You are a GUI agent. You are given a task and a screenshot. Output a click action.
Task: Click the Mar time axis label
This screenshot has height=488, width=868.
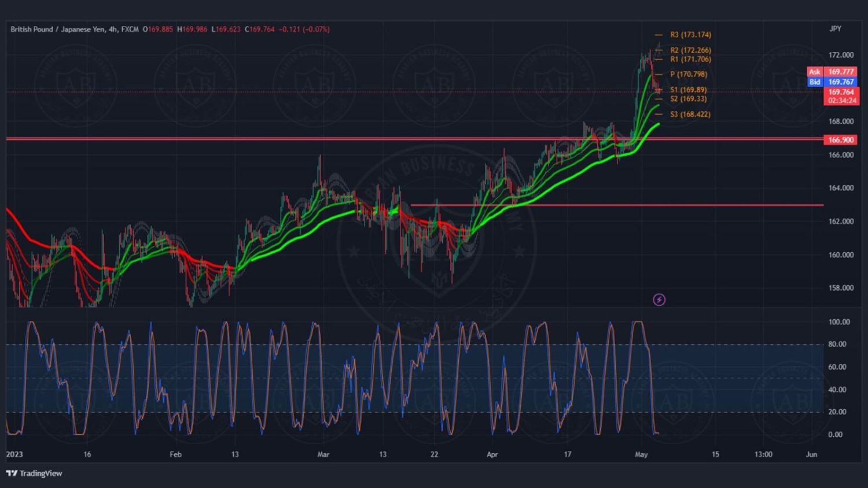(323, 454)
